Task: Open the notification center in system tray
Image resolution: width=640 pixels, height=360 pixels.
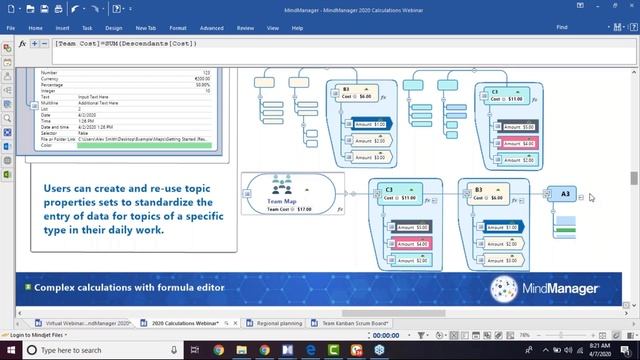Action: pyautogui.click(x=625, y=350)
